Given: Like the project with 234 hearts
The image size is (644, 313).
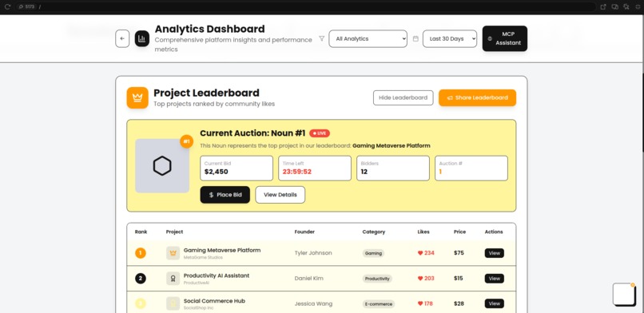Looking at the screenshot, I should [x=426, y=253].
